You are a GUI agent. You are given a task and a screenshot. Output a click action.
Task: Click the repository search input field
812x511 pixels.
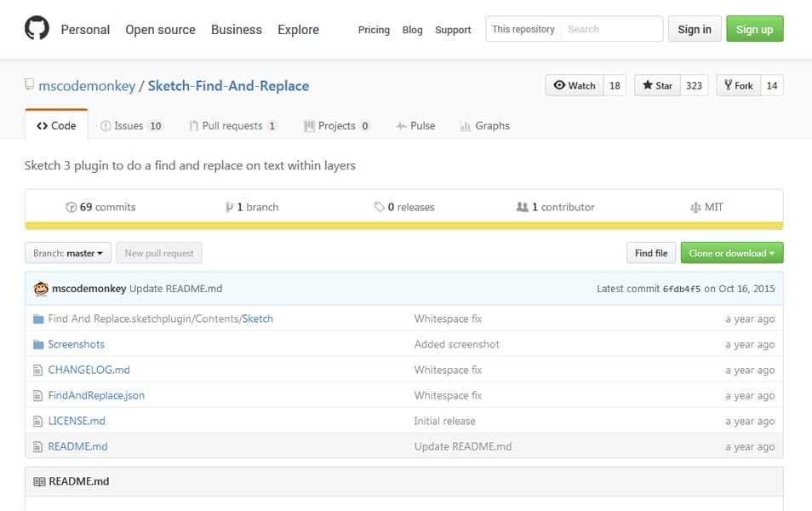[612, 28]
